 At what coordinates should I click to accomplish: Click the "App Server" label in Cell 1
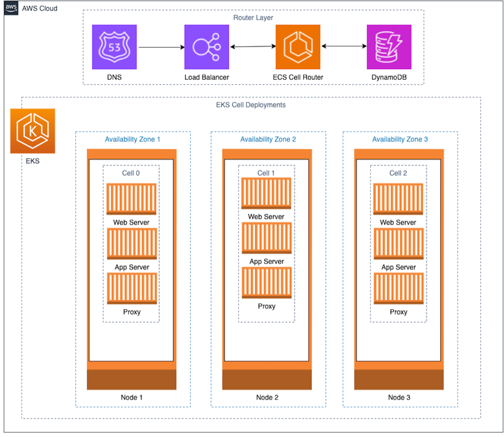pyautogui.click(x=267, y=261)
